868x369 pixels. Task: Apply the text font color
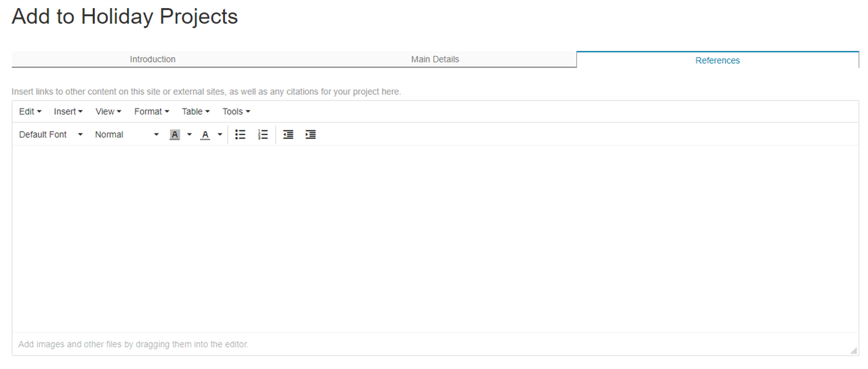pos(205,134)
